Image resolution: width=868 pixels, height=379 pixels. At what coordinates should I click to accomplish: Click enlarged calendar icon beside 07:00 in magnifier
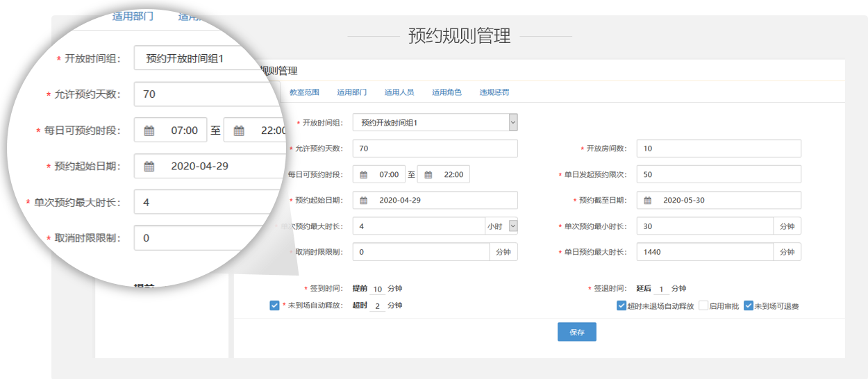[x=149, y=130]
